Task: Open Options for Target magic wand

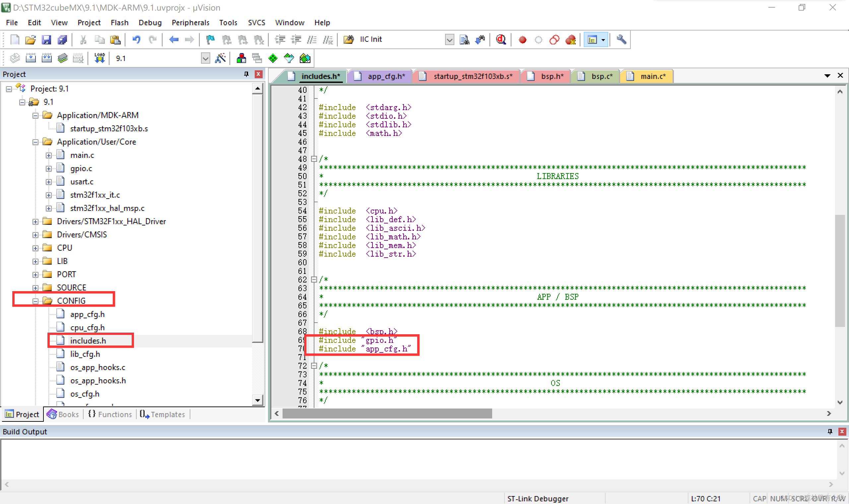Action: pos(221,58)
